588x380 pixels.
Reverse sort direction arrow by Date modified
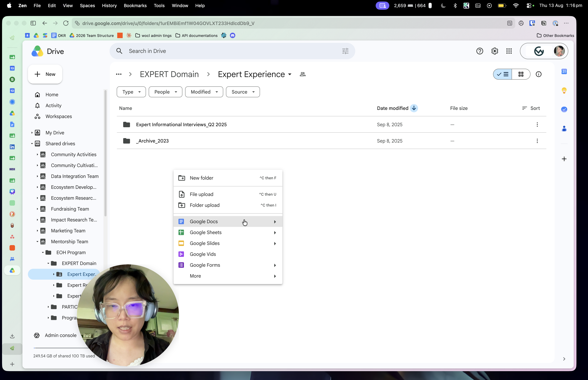coord(414,108)
